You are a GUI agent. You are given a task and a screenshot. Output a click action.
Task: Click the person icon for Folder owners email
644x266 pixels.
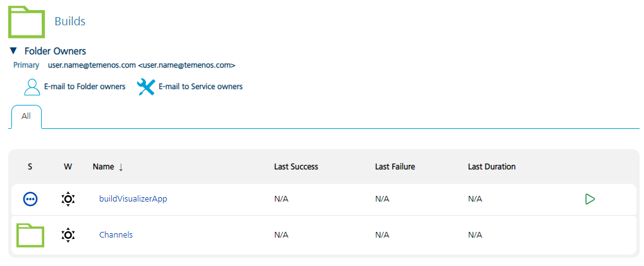pos(32,87)
